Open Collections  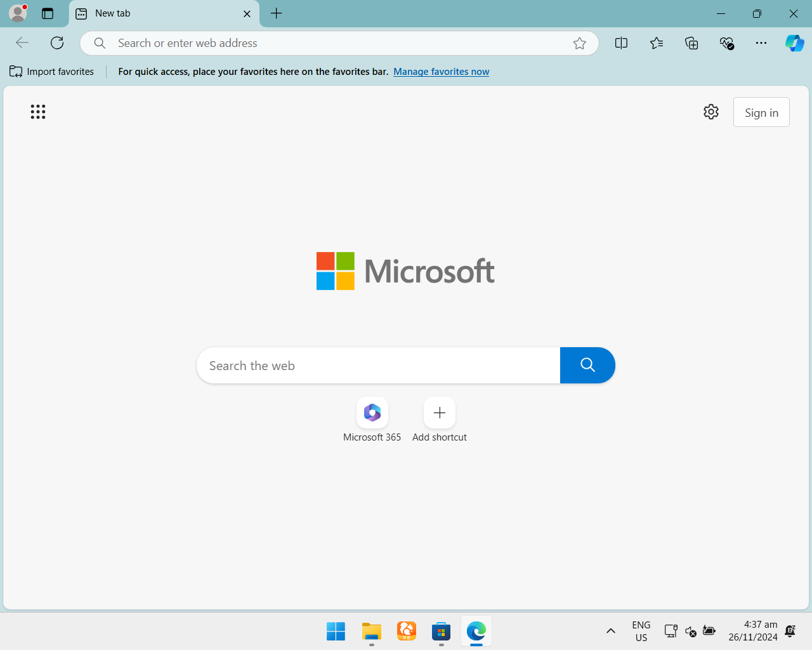(x=691, y=43)
